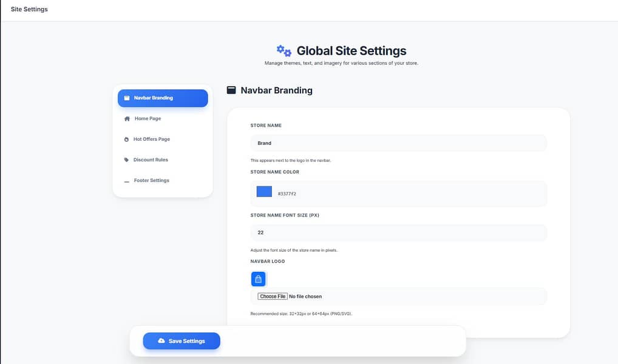This screenshot has height=364, width=618.
Task: Click the cloud upload icon on Save Settings
Action: (x=161, y=341)
